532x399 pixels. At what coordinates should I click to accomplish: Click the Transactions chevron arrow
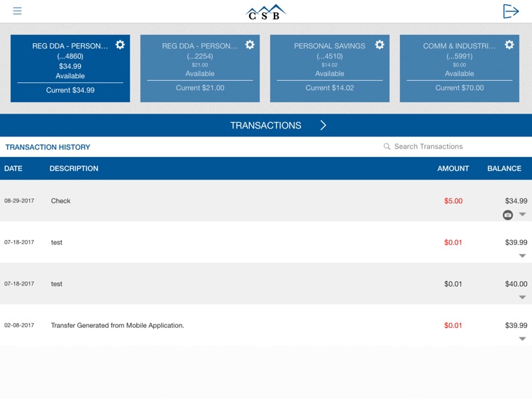(323, 125)
